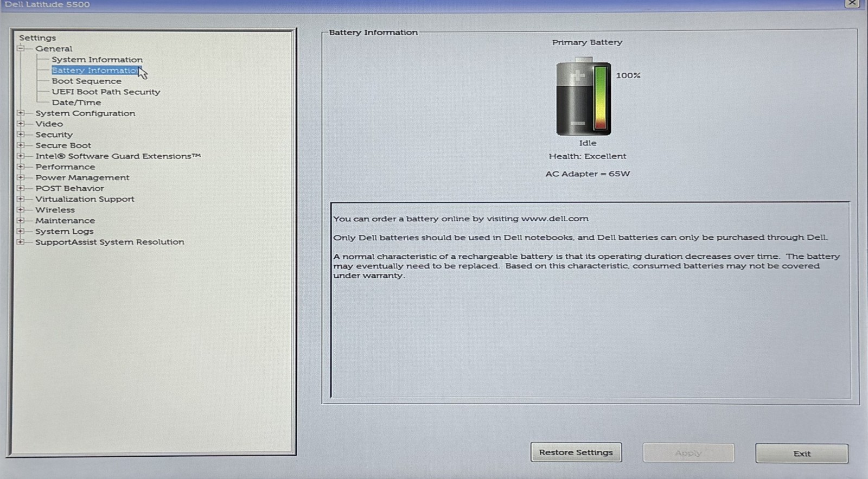Select the Power Management label

[82, 177]
